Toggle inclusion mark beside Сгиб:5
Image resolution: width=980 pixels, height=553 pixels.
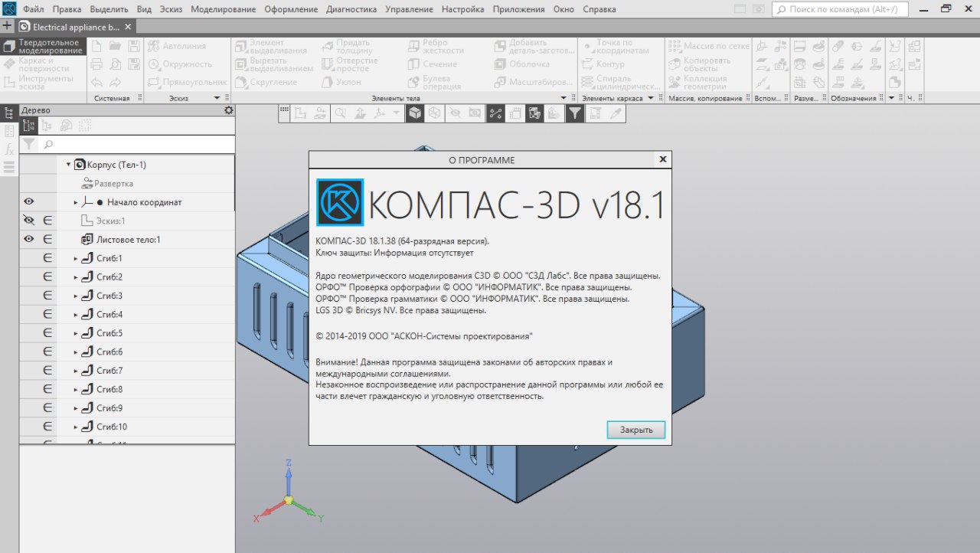[47, 333]
